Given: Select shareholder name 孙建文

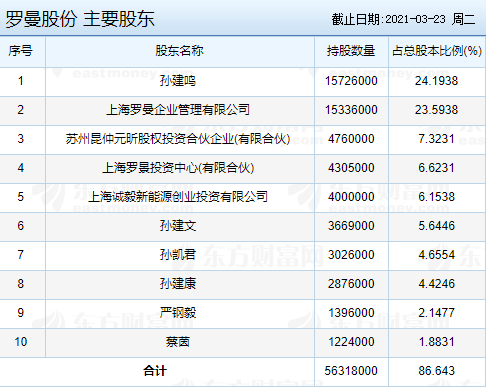Looking at the screenshot, I should point(178,226).
